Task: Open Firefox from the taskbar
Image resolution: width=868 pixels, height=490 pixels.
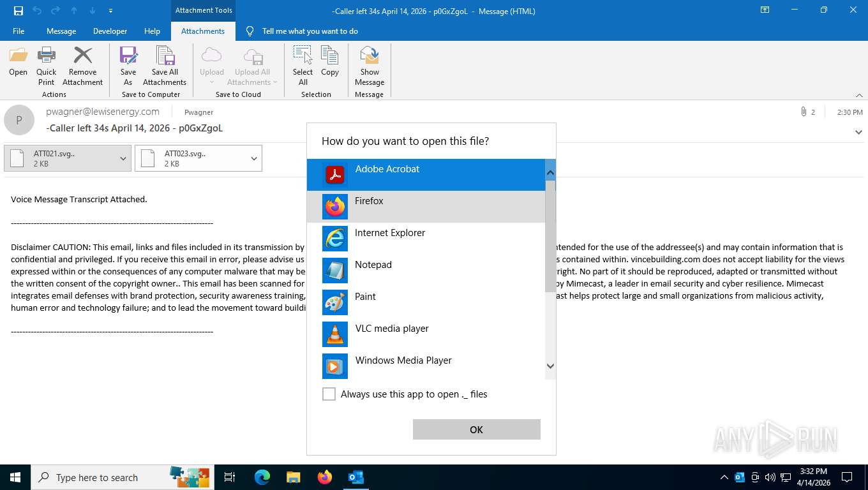Action: click(x=325, y=477)
